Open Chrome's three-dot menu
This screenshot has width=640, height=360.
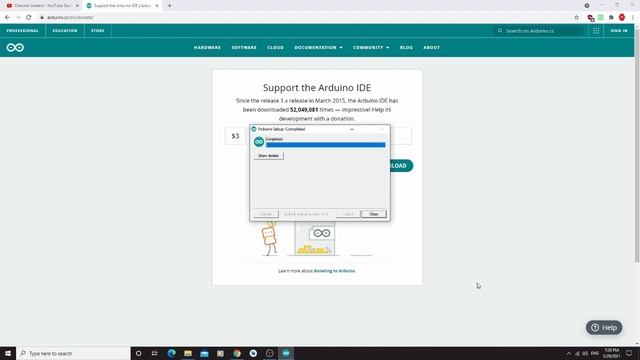pos(633,17)
